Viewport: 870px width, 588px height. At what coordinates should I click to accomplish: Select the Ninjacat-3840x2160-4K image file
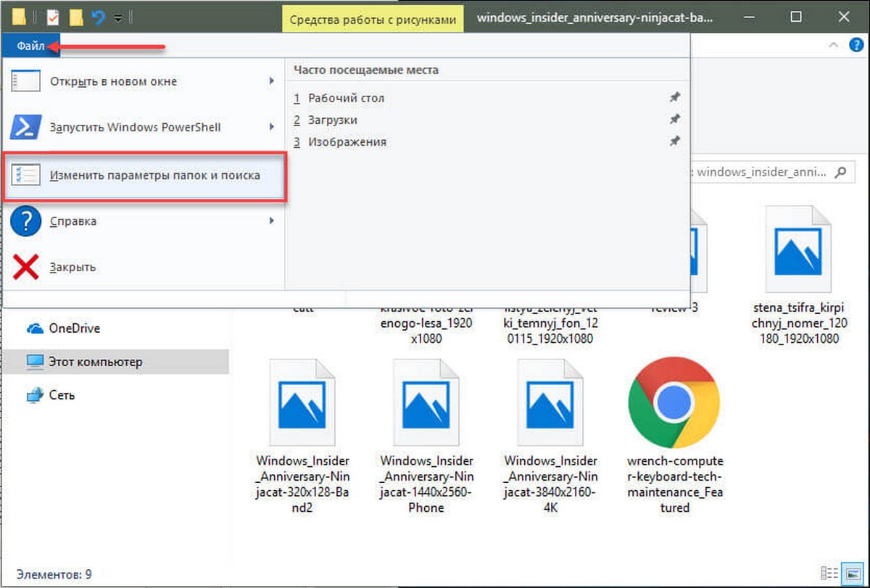coord(551,435)
